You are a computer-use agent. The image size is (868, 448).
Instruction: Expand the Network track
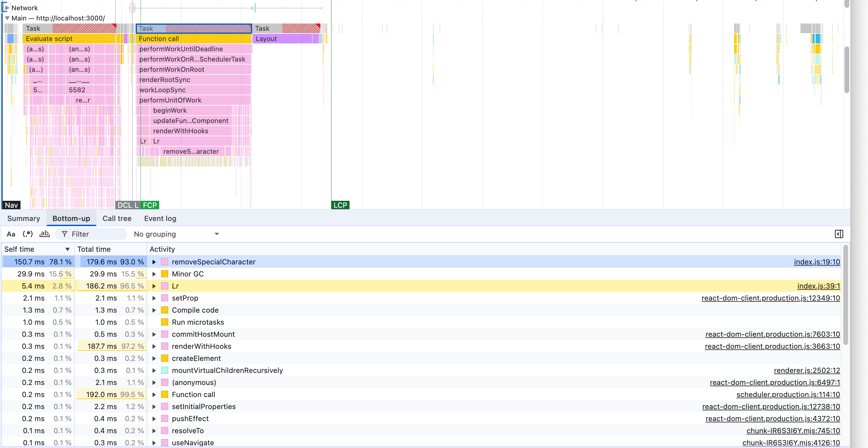pyautogui.click(x=7, y=8)
